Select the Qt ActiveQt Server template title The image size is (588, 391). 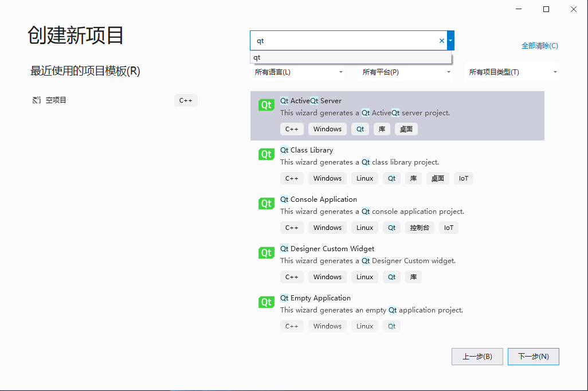pos(311,100)
